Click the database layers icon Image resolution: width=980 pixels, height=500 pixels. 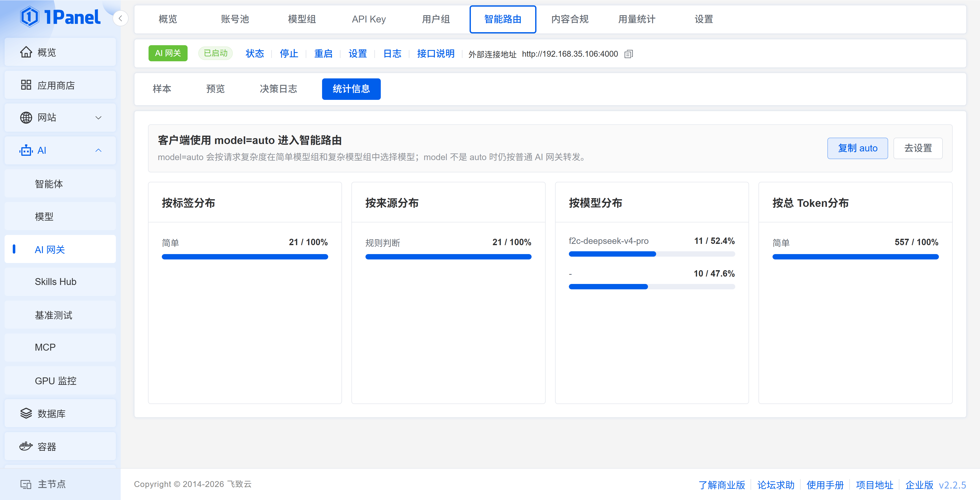[26, 413]
